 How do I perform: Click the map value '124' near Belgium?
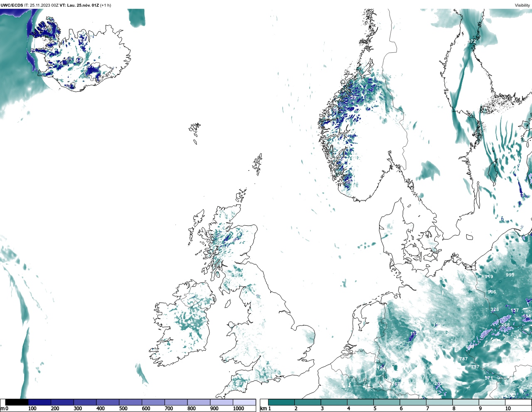point(381,368)
